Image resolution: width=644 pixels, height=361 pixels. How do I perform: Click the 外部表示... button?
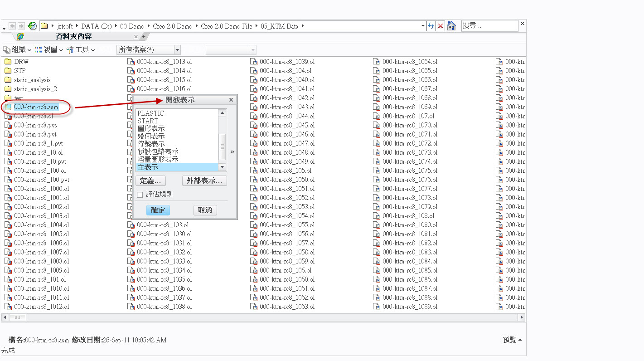[x=204, y=181]
